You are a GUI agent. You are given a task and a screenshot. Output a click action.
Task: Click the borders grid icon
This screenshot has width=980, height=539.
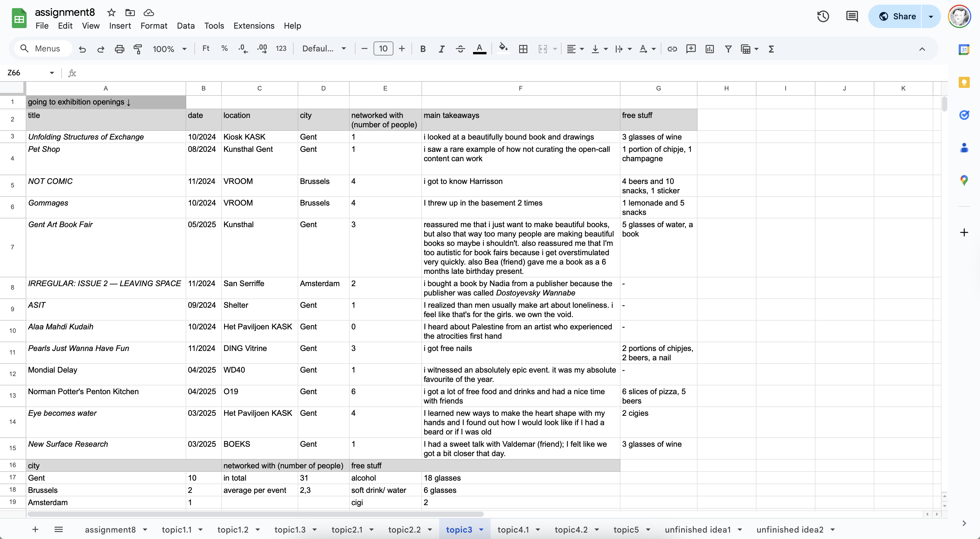pos(523,49)
